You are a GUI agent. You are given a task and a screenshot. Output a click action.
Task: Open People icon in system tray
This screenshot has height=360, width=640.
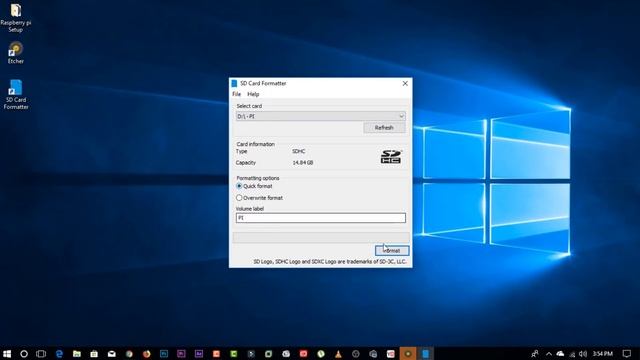click(x=535, y=353)
